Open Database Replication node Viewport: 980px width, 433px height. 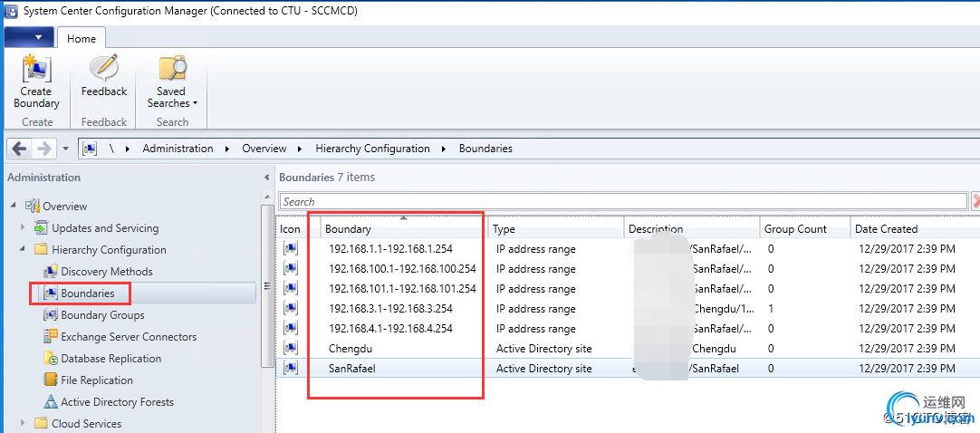[111, 359]
